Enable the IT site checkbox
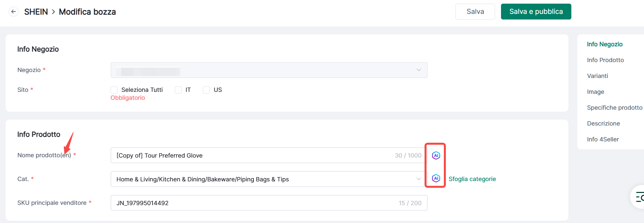 click(178, 90)
